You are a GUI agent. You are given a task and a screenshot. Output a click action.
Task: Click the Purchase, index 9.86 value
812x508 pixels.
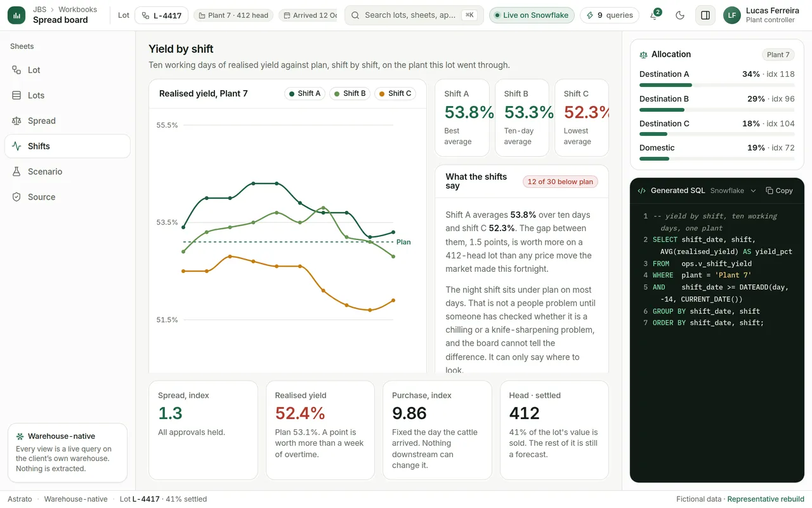point(409,413)
